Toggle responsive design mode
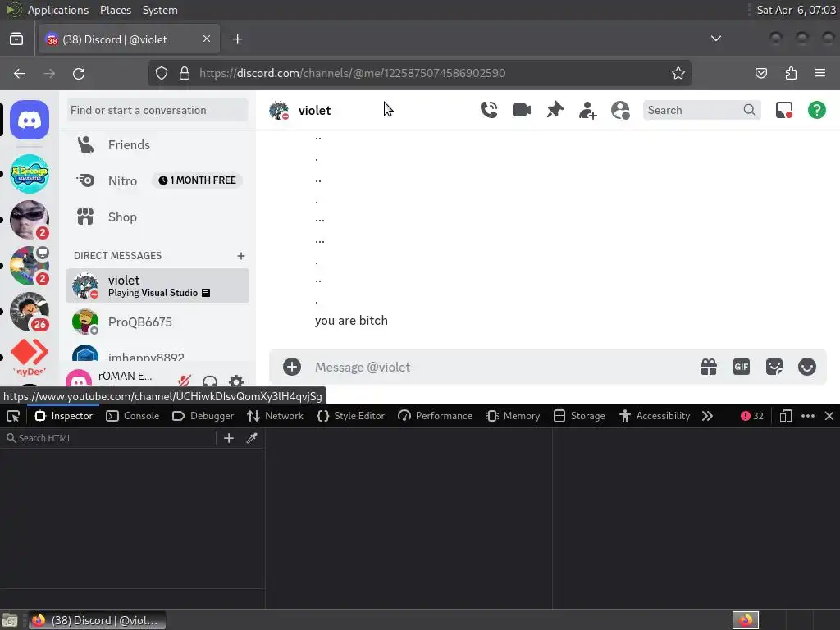The width and height of the screenshot is (840, 630). point(786,416)
